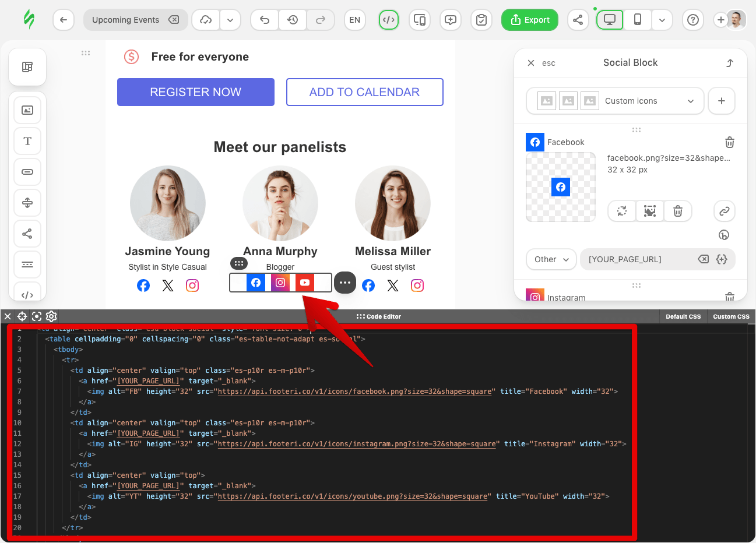Close the Code Editor panel
756x543 pixels.
[x=8, y=316]
